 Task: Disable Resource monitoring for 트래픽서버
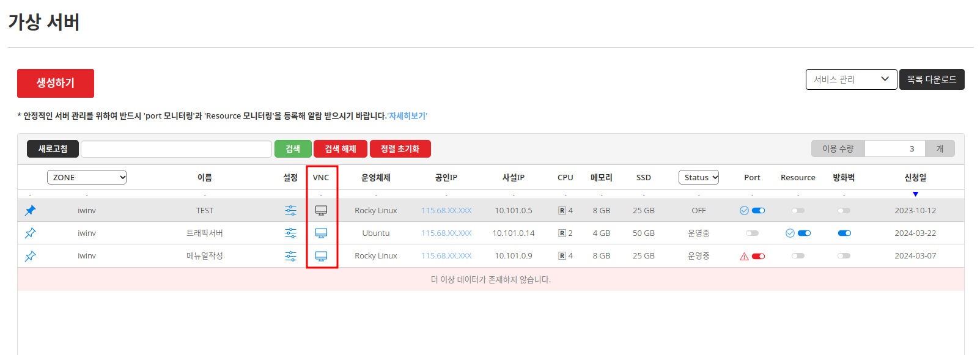(805, 233)
